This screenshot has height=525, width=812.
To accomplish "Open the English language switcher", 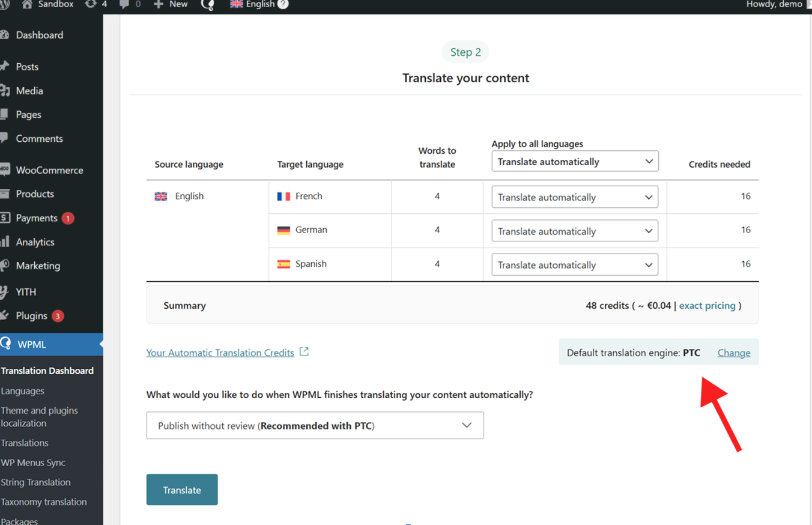I will click(x=253, y=4).
